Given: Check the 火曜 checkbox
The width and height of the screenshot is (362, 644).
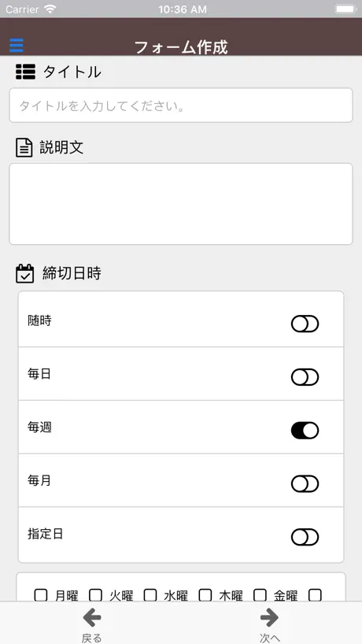Looking at the screenshot, I should [x=96, y=595].
